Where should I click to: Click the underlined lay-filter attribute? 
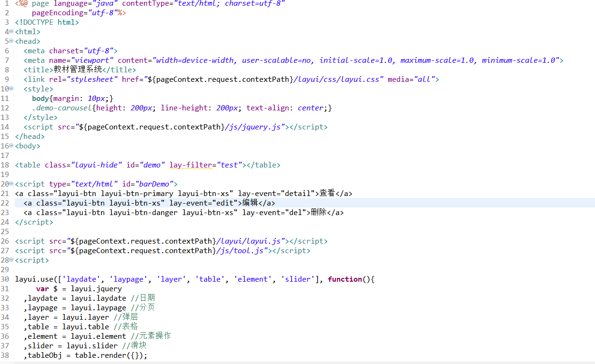point(191,165)
